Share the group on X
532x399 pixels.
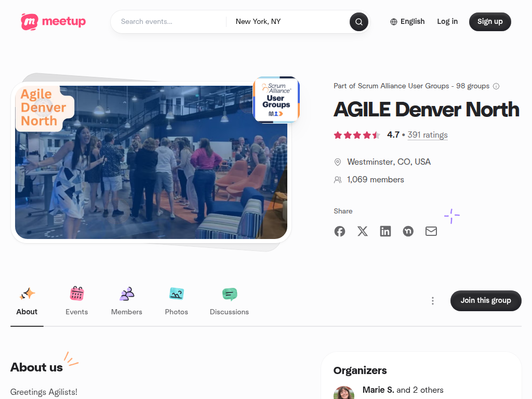(362, 231)
